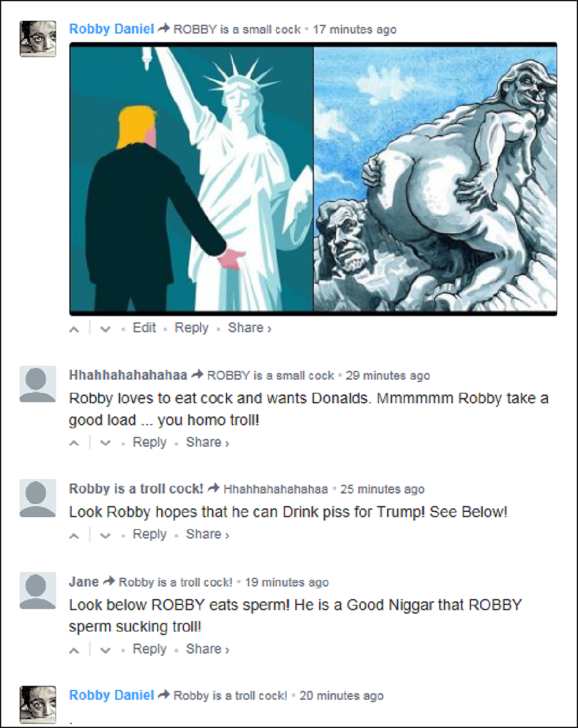Expand Share menu under Hhahhahahahahaa's comment
Viewport: 578px width, 728px height.
(x=208, y=443)
